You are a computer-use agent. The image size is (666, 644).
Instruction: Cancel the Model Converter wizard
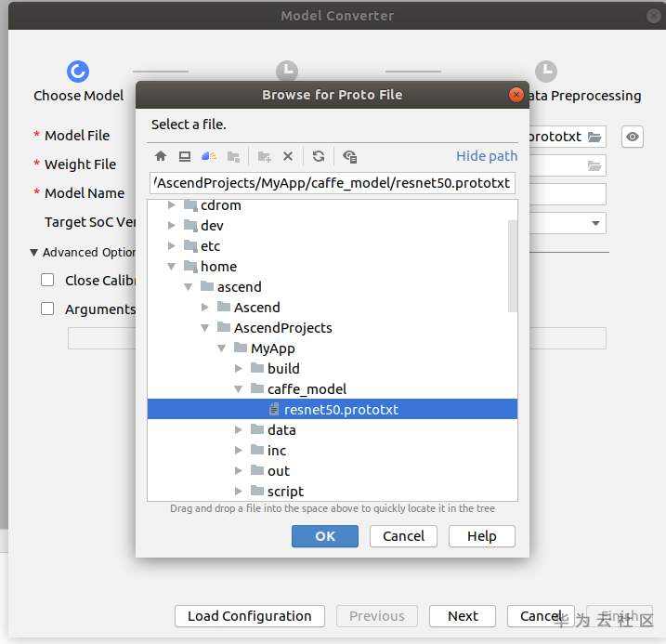point(541,616)
